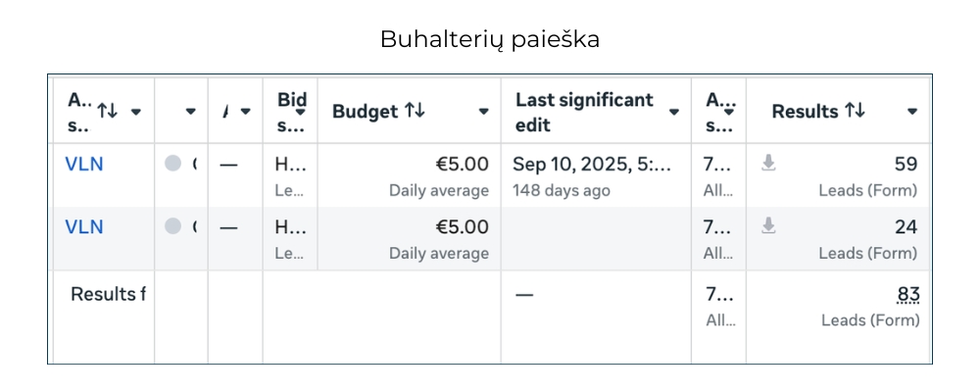Click the Sep 10, 2025 edit date cell
This screenshot has width=980, height=392.
click(x=592, y=164)
